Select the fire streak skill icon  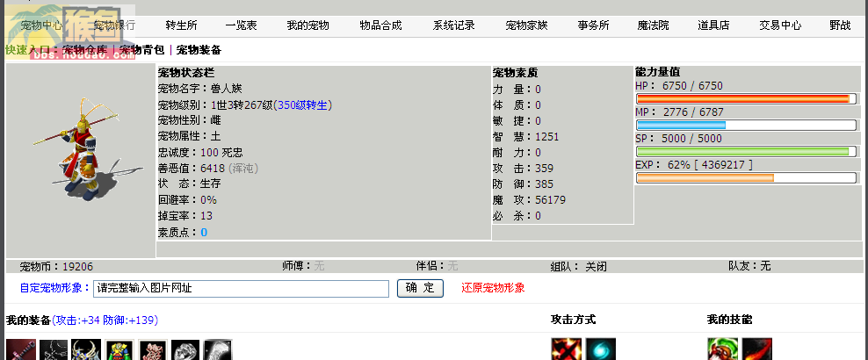pos(756,349)
